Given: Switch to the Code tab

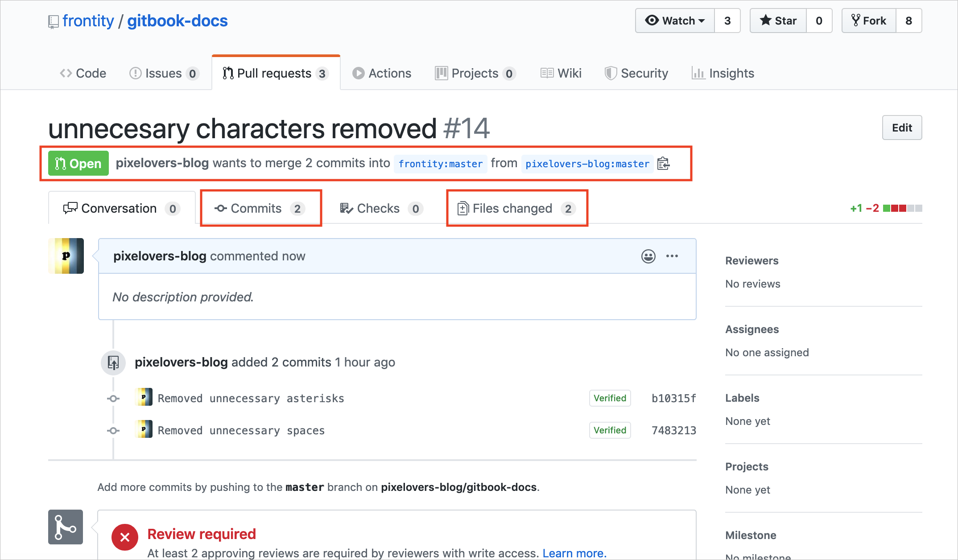Looking at the screenshot, I should [x=83, y=73].
